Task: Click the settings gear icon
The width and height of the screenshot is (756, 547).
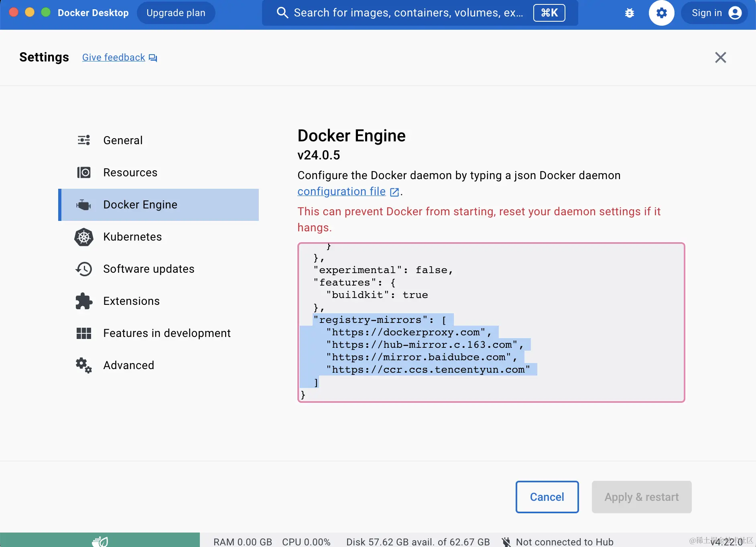Action: point(661,13)
